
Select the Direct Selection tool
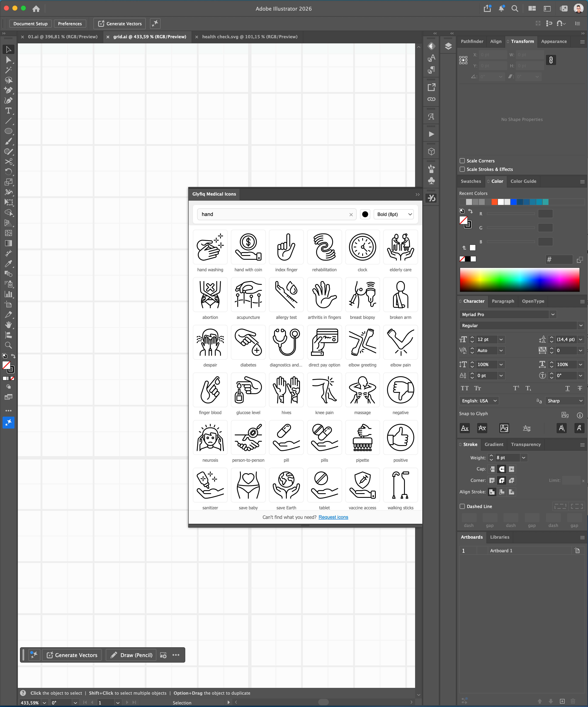click(x=8, y=60)
